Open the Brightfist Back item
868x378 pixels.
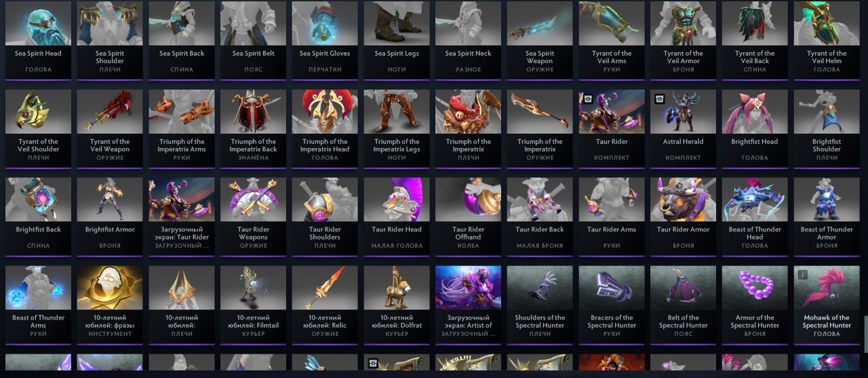(38, 217)
